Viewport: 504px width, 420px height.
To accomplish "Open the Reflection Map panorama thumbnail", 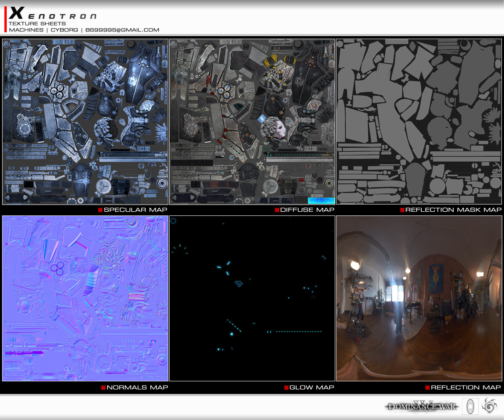I will (419, 299).
